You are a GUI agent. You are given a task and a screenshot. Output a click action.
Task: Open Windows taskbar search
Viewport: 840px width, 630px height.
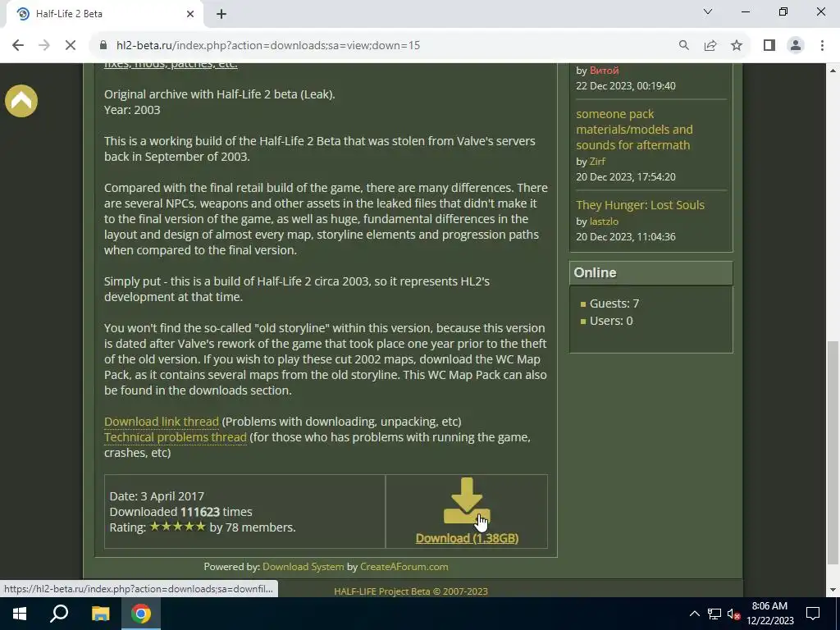[59, 614]
